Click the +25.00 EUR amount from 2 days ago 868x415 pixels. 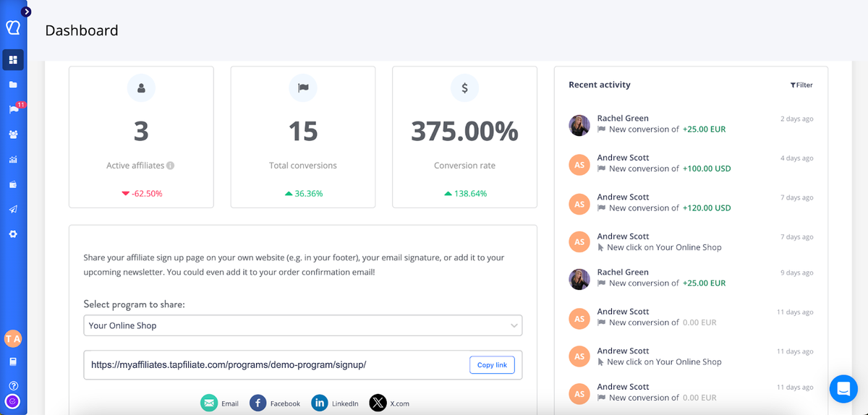pos(704,129)
